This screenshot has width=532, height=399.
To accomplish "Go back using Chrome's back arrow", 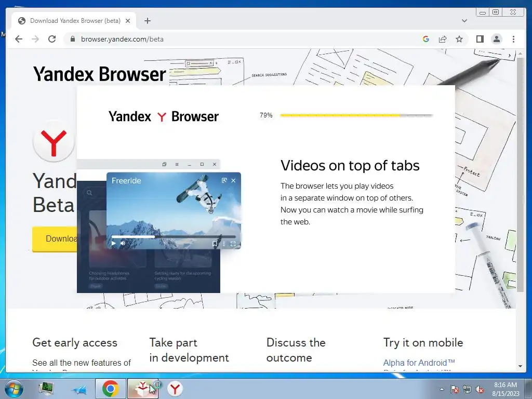I will pyautogui.click(x=19, y=39).
